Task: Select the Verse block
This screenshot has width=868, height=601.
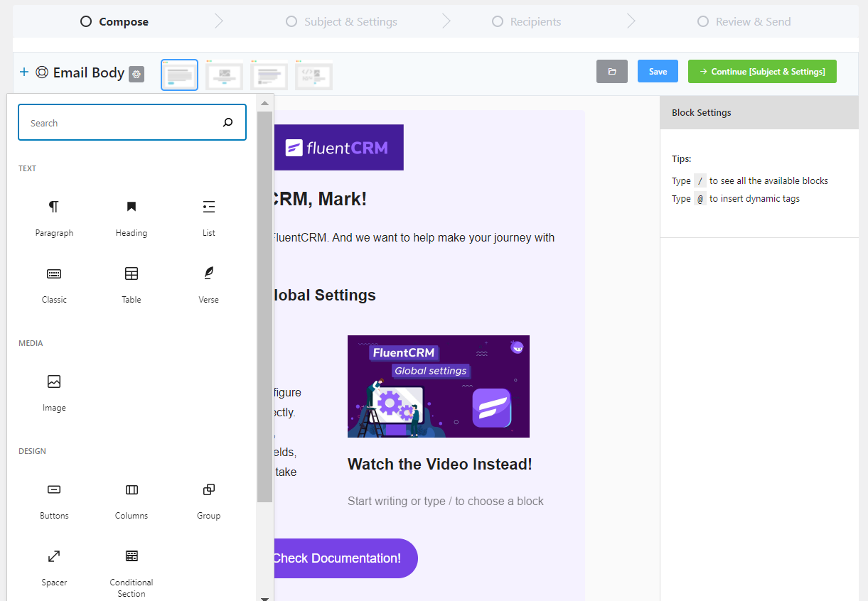Action: pos(208,283)
